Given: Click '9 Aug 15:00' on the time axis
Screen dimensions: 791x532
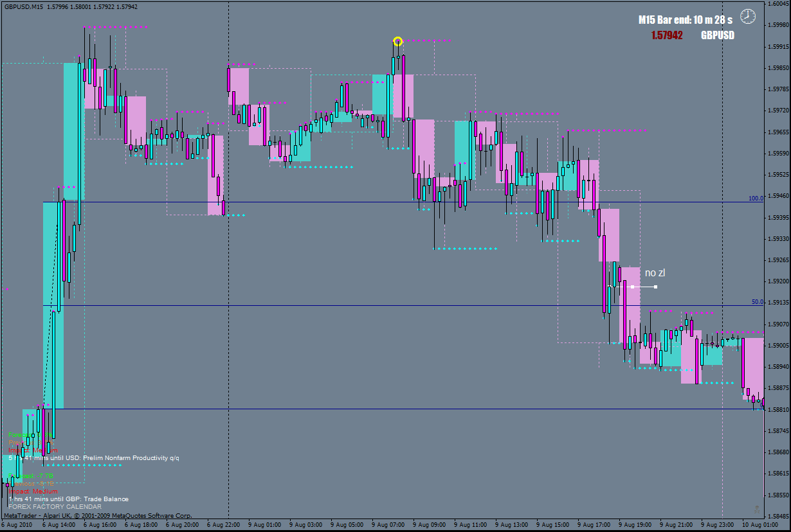Looking at the screenshot, I should (552, 524).
